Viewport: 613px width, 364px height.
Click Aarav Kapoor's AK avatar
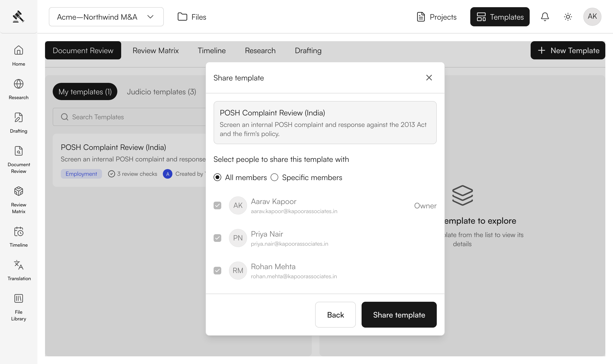[x=238, y=205]
